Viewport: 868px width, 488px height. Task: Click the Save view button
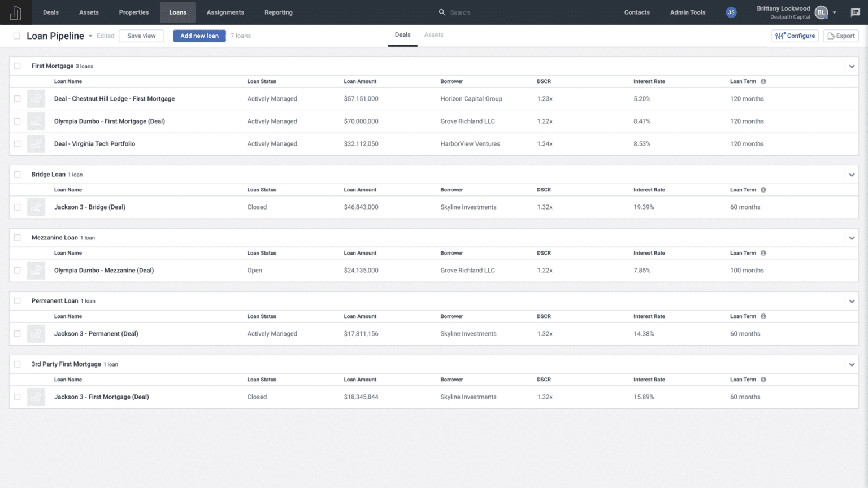tap(141, 36)
